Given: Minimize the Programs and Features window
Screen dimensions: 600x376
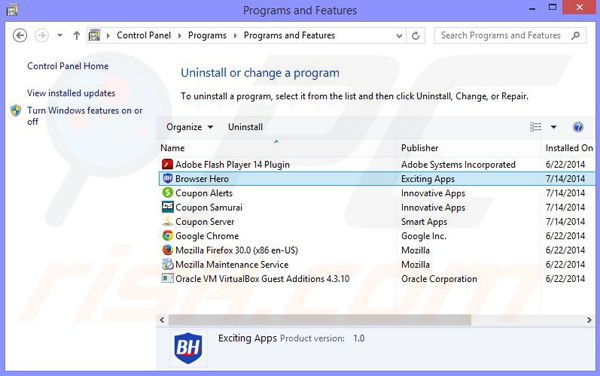Looking at the screenshot, I should [532, 8].
